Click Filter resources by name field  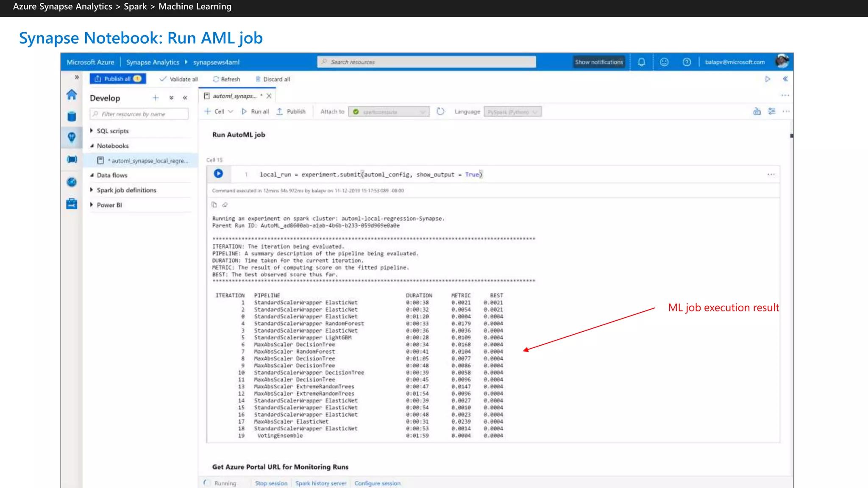(139, 114)
